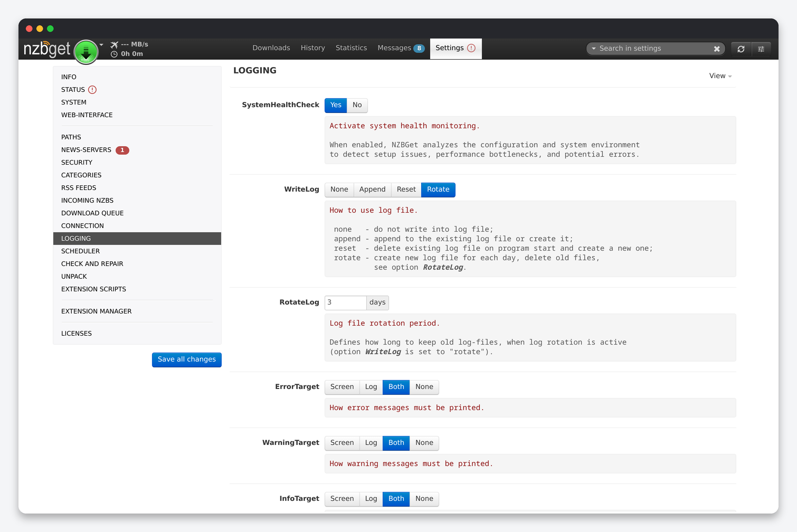This screenshot has height=532, width=797.
Task: Set InfoTarget to Both
Action: [x=396, y=499]
